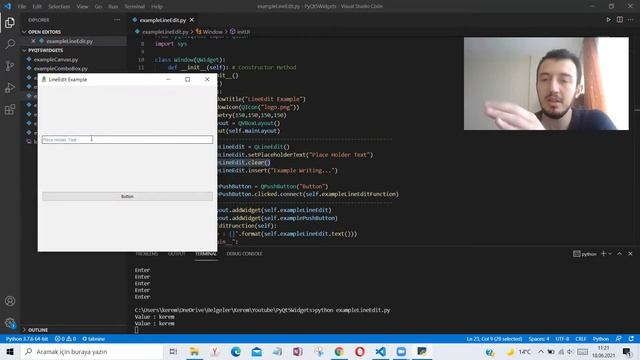Close exampleLineEdit.py under Open Editors
The height and width of the screenshot is (360, 640).
[x=33, y=41]
